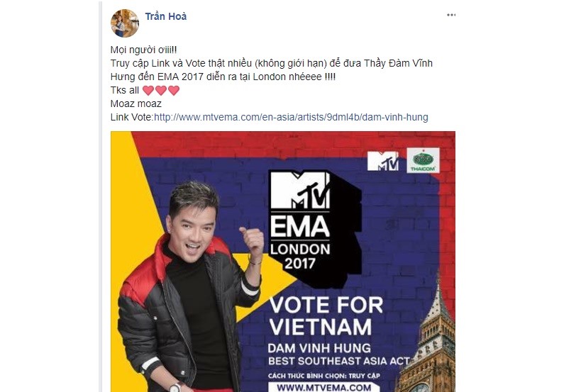Click the small MTV logo on poster
Screen dimensions: 581x392
click(x=383, y=161)
